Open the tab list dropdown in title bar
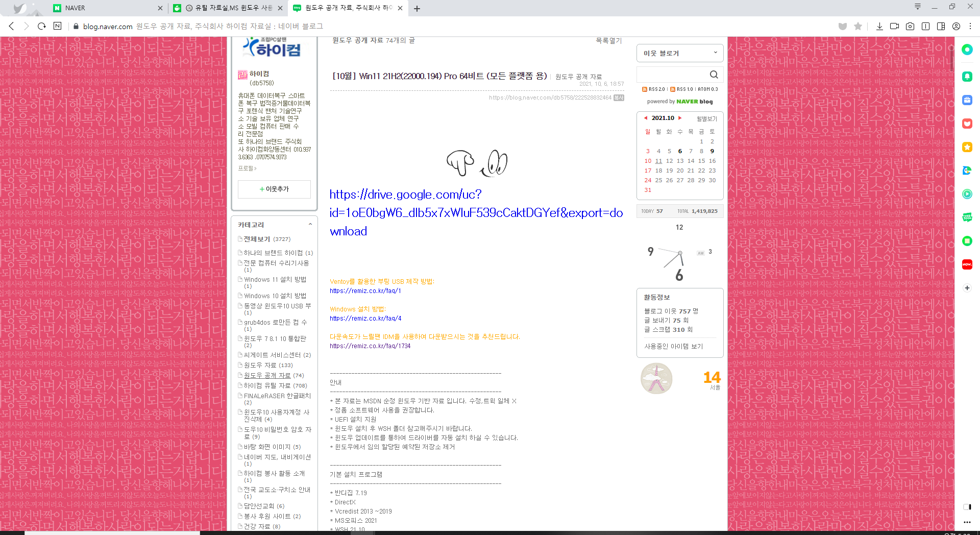Image resolution: width=980 pixels, height=535 pixels. (x=917, y=7)
